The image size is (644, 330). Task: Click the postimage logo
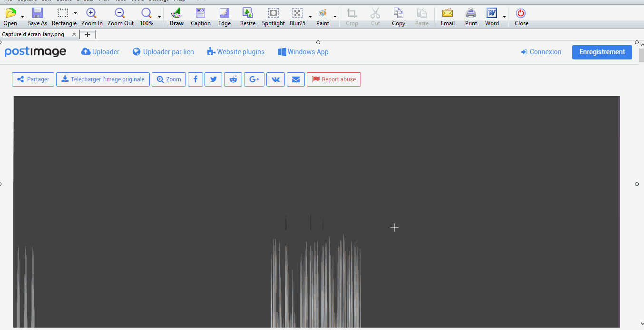tap(35, 52)
